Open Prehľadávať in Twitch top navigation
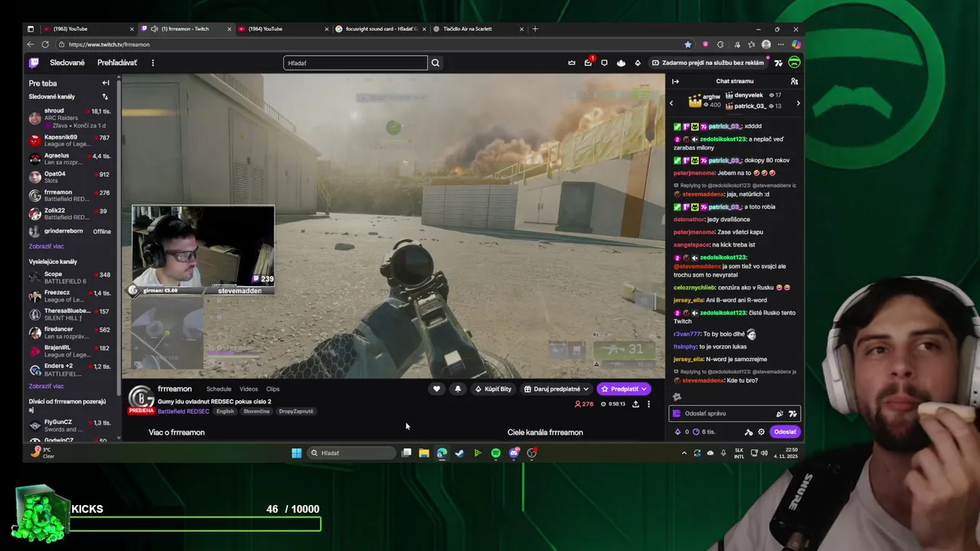980x551 pixels. tap(117, 63)
